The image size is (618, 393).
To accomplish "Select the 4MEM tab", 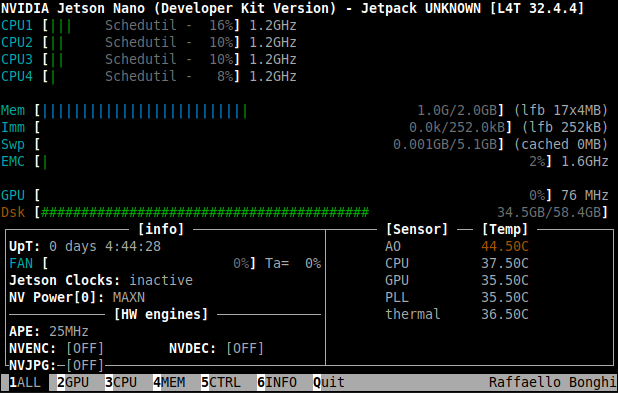I will click(169, 382).
